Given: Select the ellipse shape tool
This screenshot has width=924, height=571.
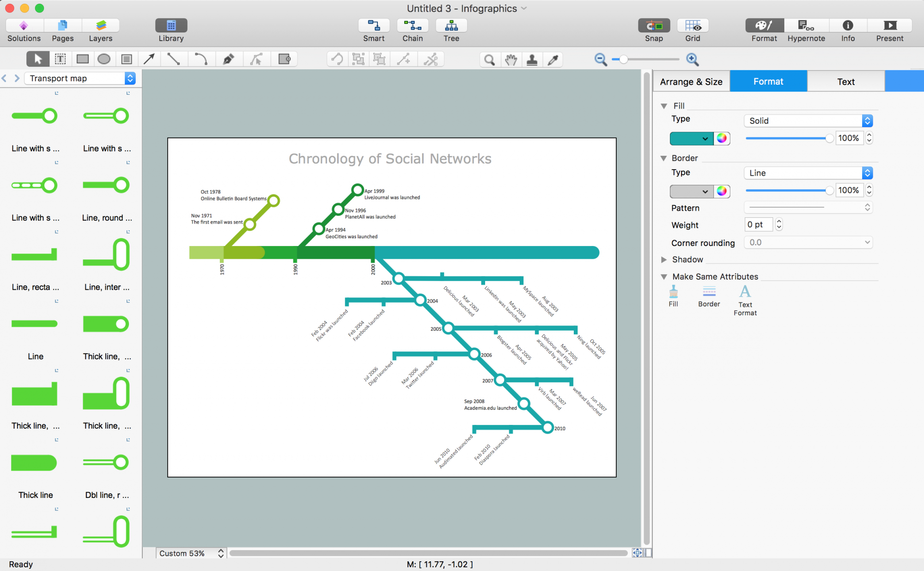Looking at the screenshot, I should click(104, 59).
